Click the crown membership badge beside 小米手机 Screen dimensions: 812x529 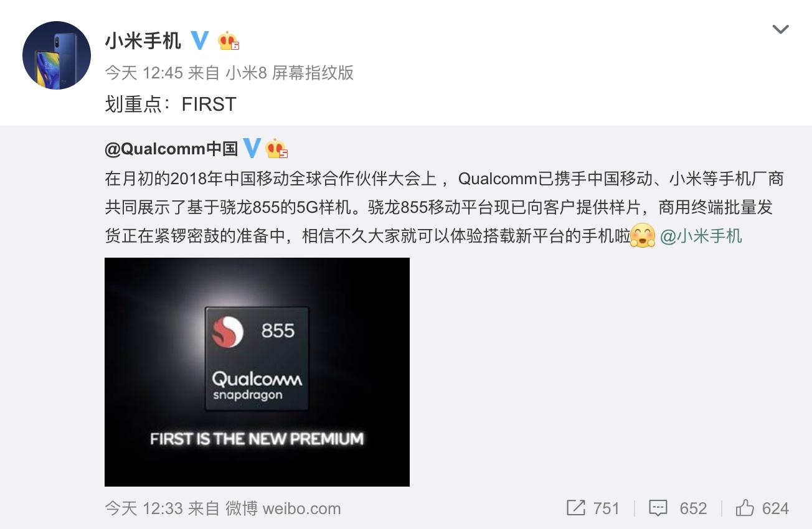[229, 41]
